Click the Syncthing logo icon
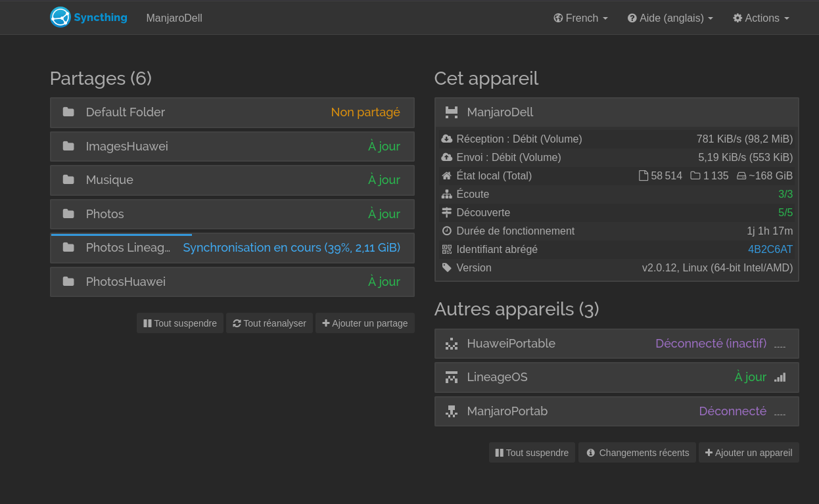This screenshot has height=504, width=819. (60, 17)
